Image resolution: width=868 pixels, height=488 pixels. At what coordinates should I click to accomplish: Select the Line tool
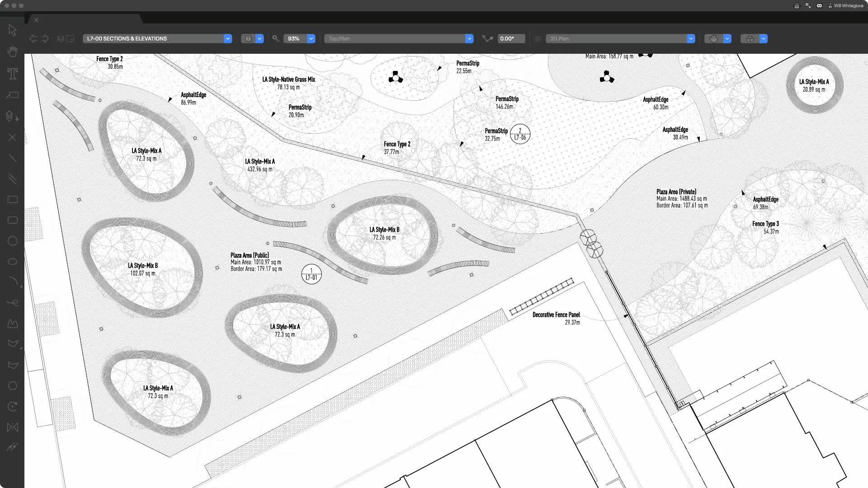click(x=13, y=158)
